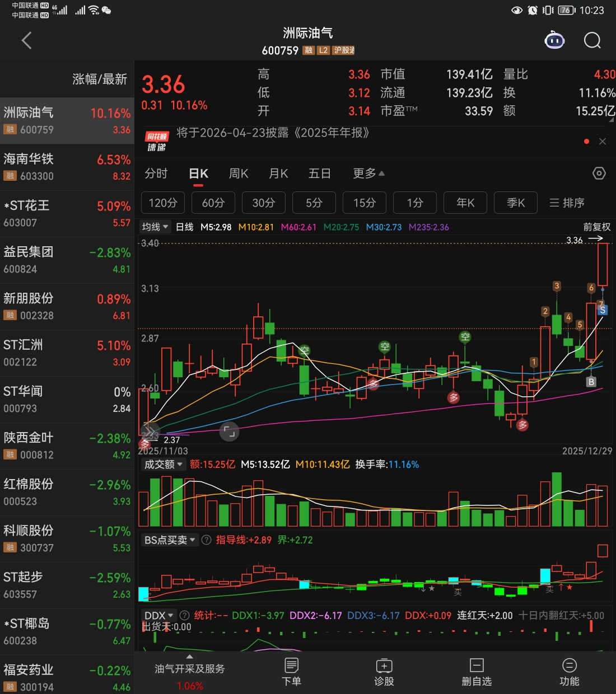Switch to the 五日 tab
The width and height of the screenshot is (616, 694).
click(320, 173)
